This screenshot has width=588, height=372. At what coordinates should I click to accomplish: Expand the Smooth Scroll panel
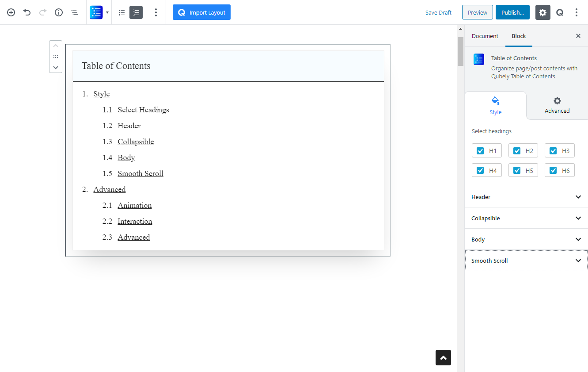526,261
